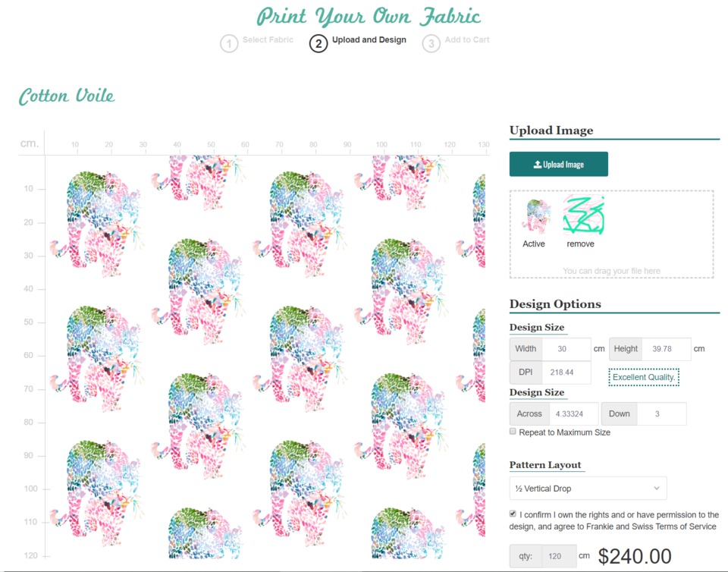Open the Pattern Layout dropdown
This screenshot has width=728, height=572.
(x=588, y=488)
